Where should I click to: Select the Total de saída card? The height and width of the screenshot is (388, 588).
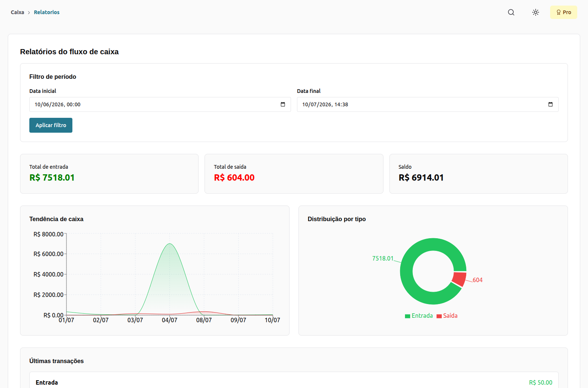[x=294, y=174]
